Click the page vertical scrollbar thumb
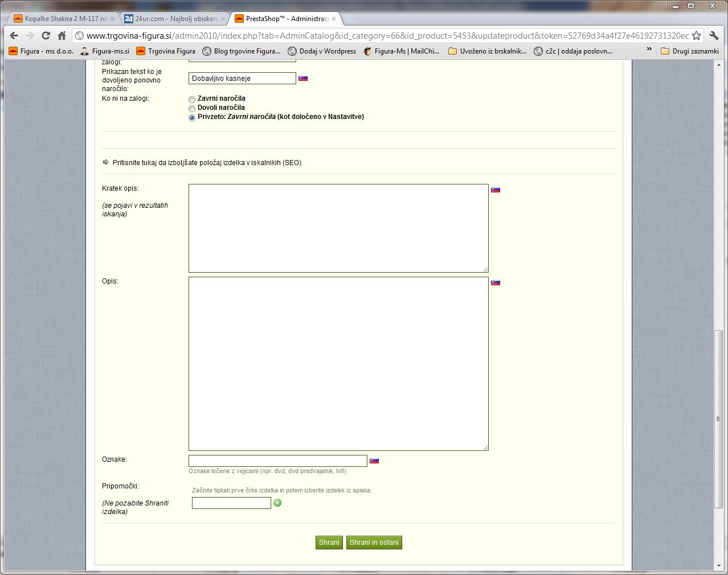This screenshot has height=575, width=728. 718,418
